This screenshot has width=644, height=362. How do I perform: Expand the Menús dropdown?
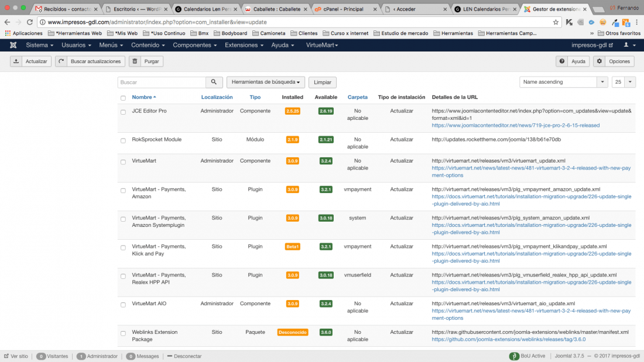111,45
